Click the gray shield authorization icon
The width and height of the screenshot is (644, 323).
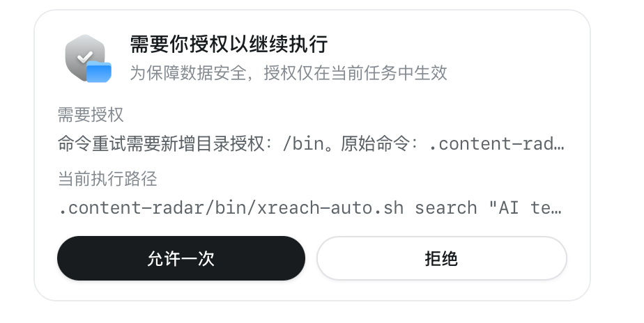(85, 56)
